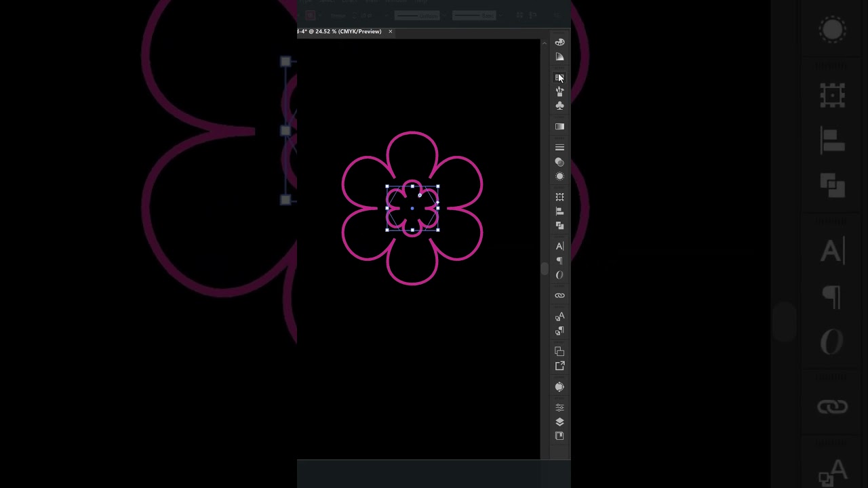The image size is (868, 488).
Task: Open the Pathfinder panel icon
Action: click(x=559, y=226)
